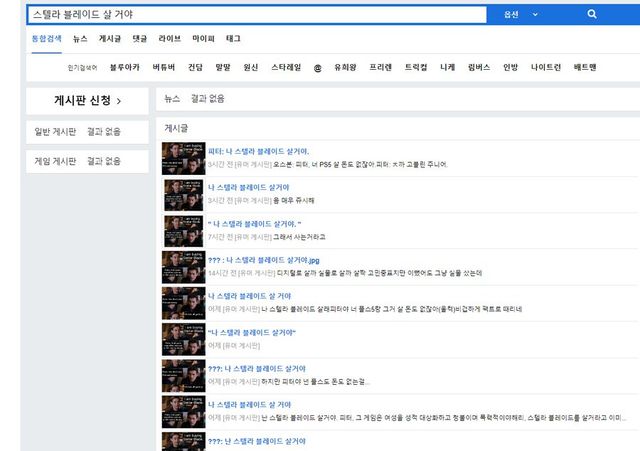This screenshot has width=640, height=451.
Task: Go to the 마이피 tab
Action: [203, 38]
